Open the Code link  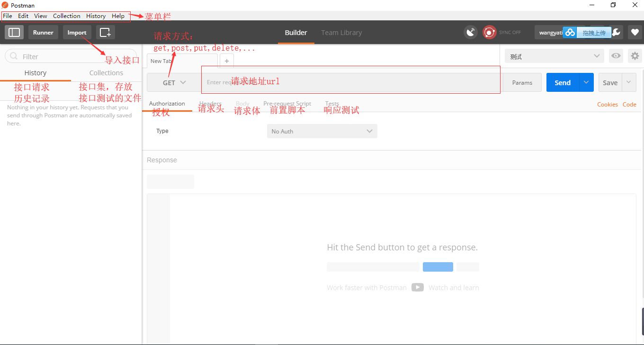[629, 105]
